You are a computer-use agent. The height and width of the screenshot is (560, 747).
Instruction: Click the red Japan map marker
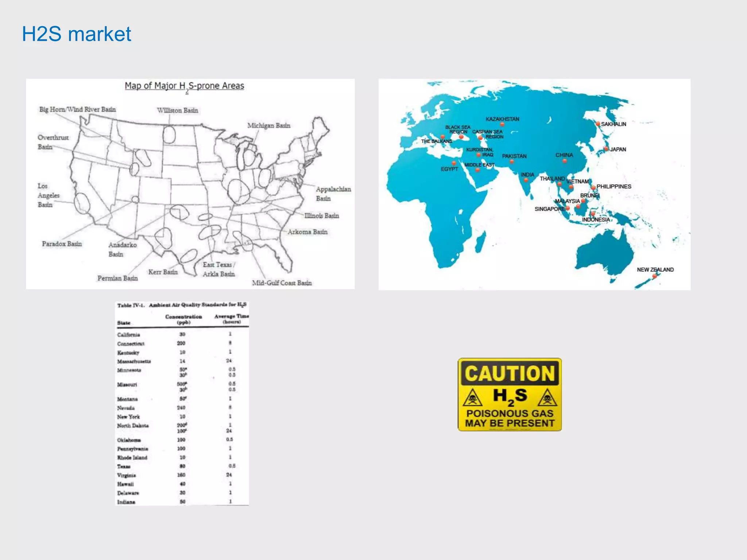pyautogui.click(x=606, y=149)
